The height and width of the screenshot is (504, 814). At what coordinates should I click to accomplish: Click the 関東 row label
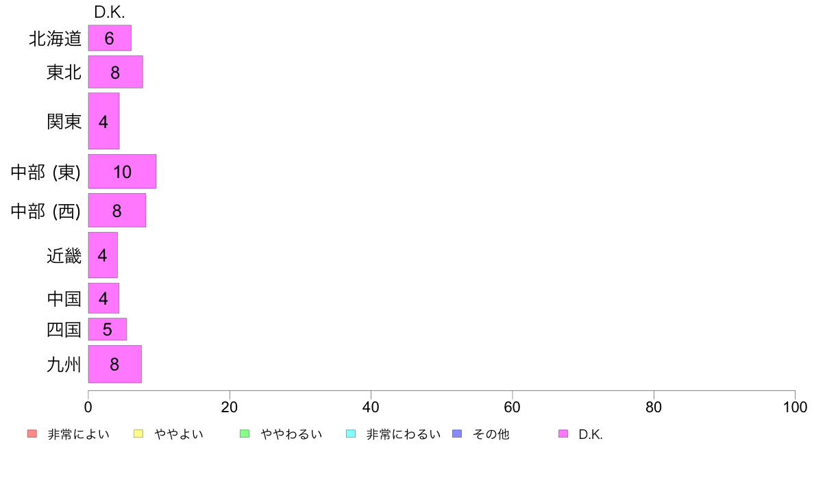tap(64, 121)
